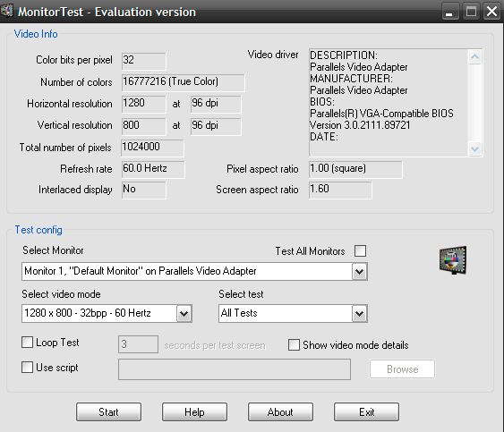This screenshot has width=504, height=432.
Task: Click the horizontal 96 dpi field
Action: pos(216,104)
